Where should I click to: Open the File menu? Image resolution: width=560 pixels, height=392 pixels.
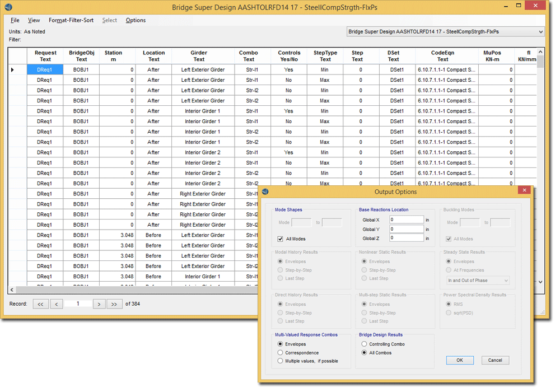click(x=15, y=20)
